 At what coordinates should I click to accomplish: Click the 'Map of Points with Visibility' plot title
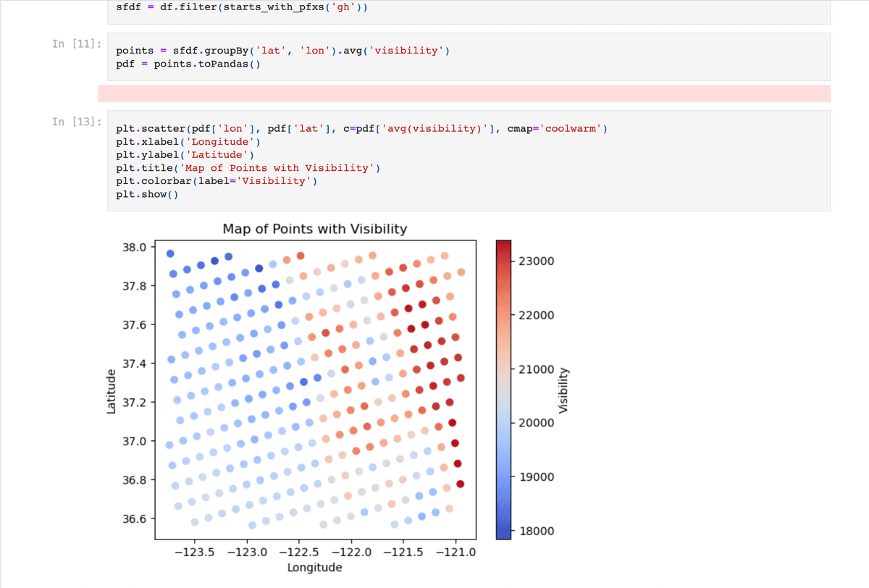(314, 230)
